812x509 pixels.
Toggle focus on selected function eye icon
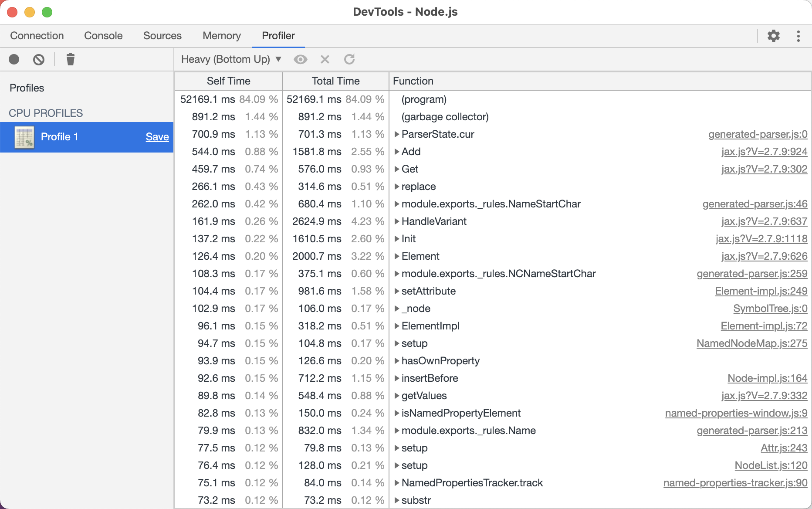coord(301,59)
